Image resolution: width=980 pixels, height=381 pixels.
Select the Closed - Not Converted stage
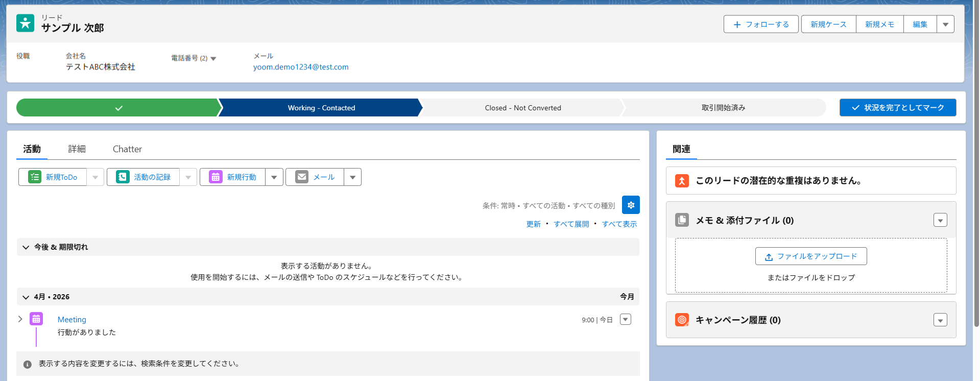(x=523, y=108)
